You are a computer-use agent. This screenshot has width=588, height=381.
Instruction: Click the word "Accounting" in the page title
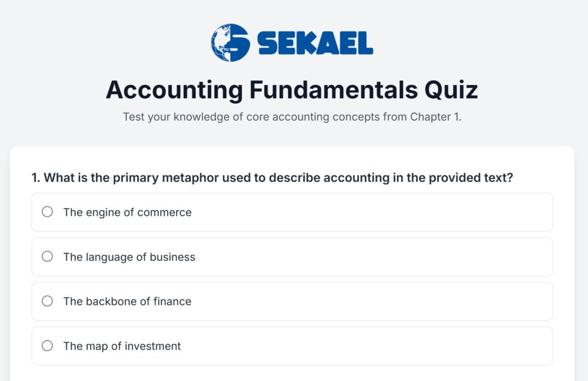(174, 90)
